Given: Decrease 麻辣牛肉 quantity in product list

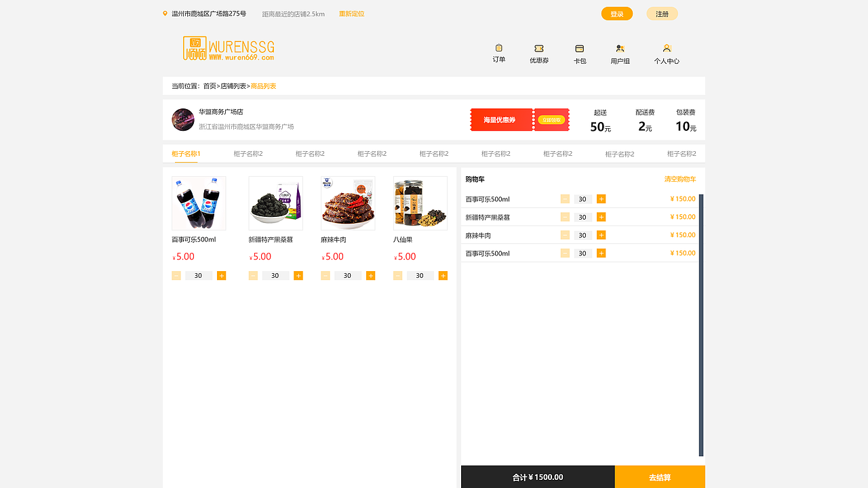Looking at the screenshot, I should pos(325,275).
